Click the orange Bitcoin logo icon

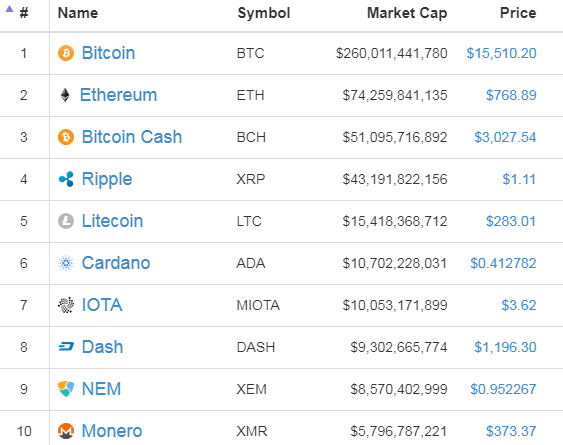coord(66,53)
